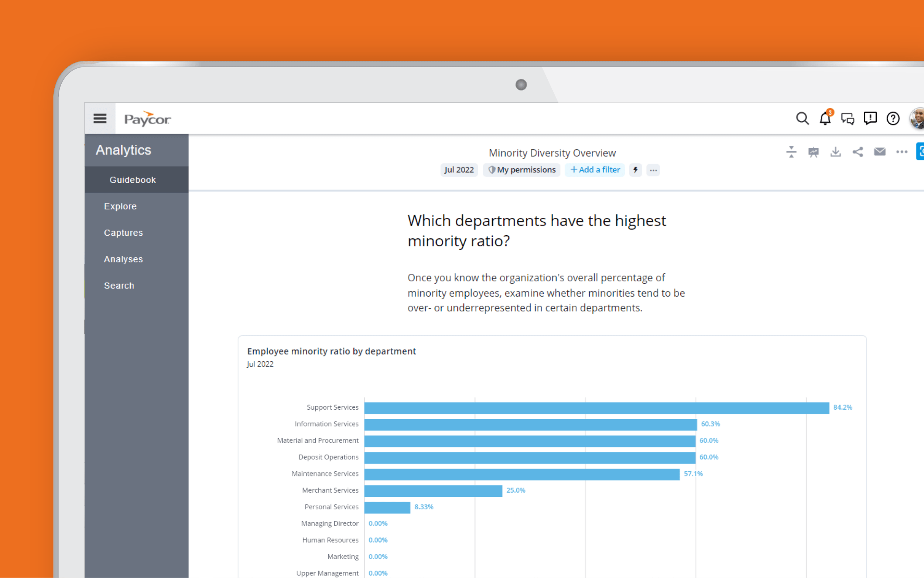Click the Material and Procurement bar
Image resolution: width=924 pixels, height=578 pixels.
pos(530,441)
